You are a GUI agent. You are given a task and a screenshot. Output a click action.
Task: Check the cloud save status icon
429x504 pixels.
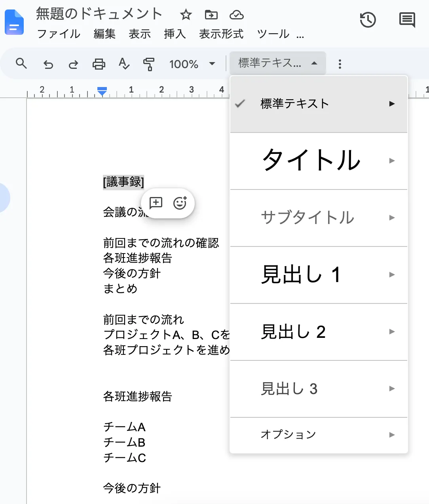pos(236,15)
